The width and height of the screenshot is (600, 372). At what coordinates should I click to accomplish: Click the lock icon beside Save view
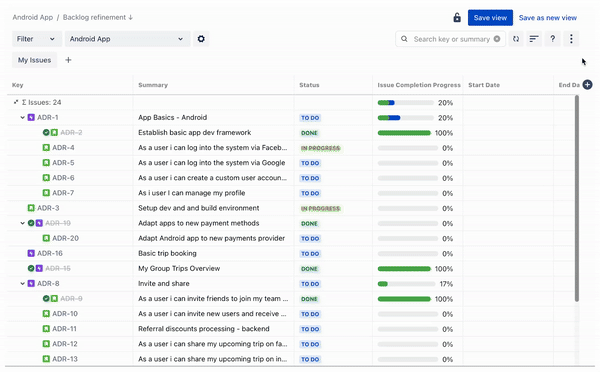[457, 18]
